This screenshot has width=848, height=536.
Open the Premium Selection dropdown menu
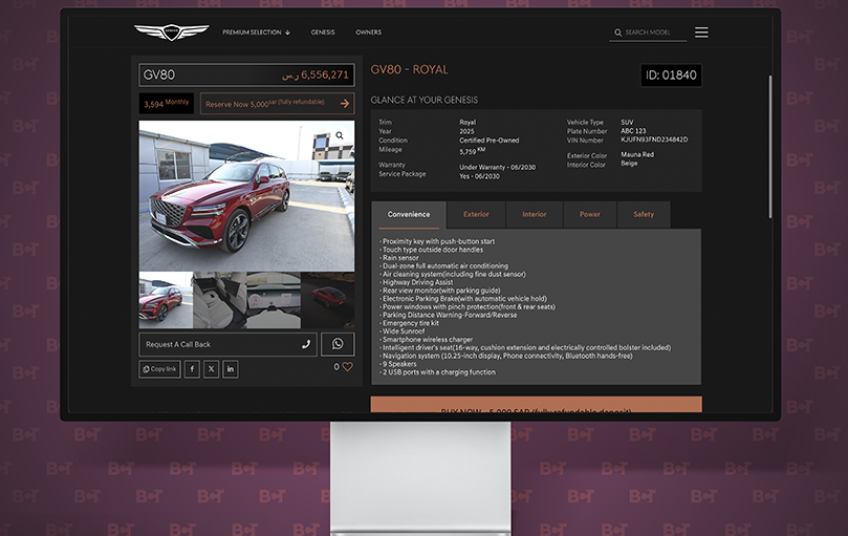point(256,32)
